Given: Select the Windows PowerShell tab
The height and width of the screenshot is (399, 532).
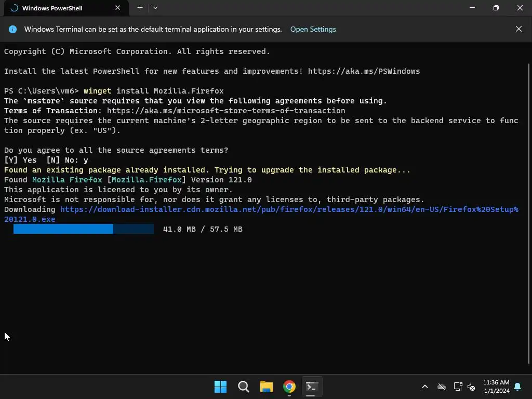Looking at the screenshot, I should click(66, 8).
